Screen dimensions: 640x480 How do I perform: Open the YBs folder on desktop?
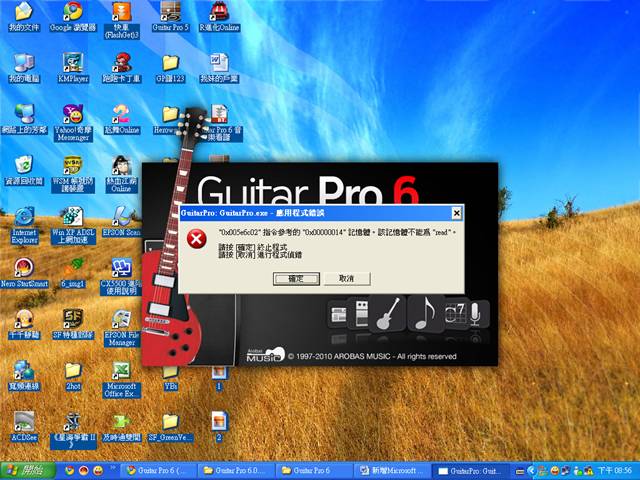pos(171,379)
